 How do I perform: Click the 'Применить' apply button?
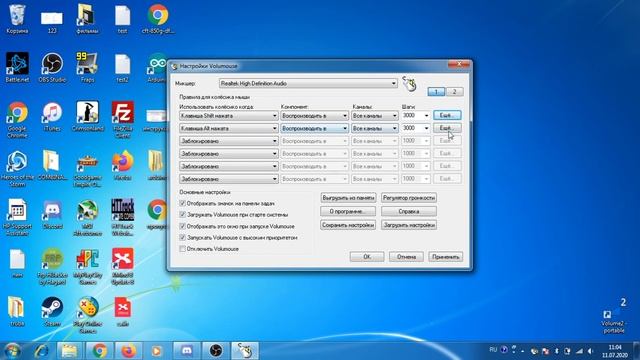[446, 257]
